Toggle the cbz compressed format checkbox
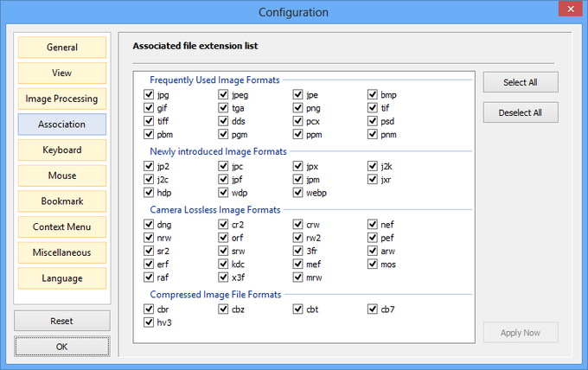 pyautogui.click(x=223, y=309)
